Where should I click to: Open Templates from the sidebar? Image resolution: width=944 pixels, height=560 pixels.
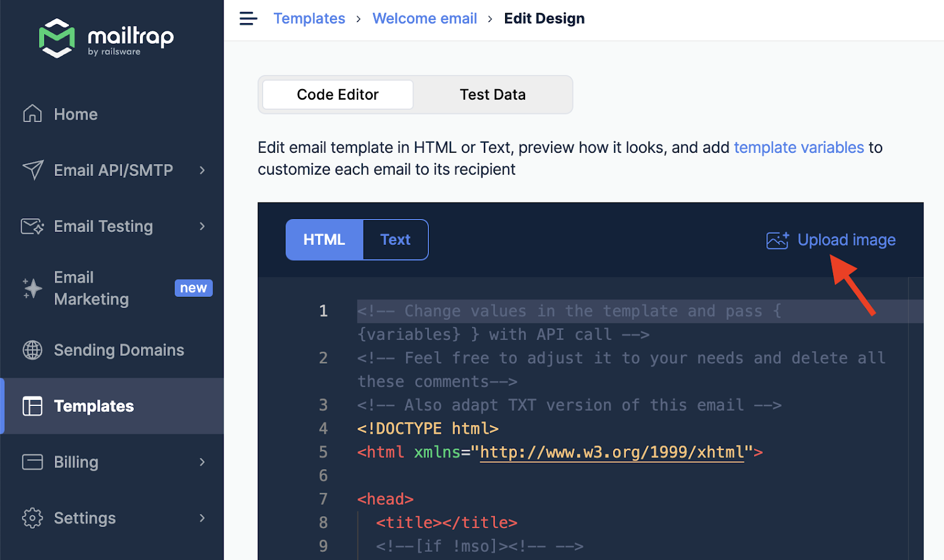click(93, 406)
